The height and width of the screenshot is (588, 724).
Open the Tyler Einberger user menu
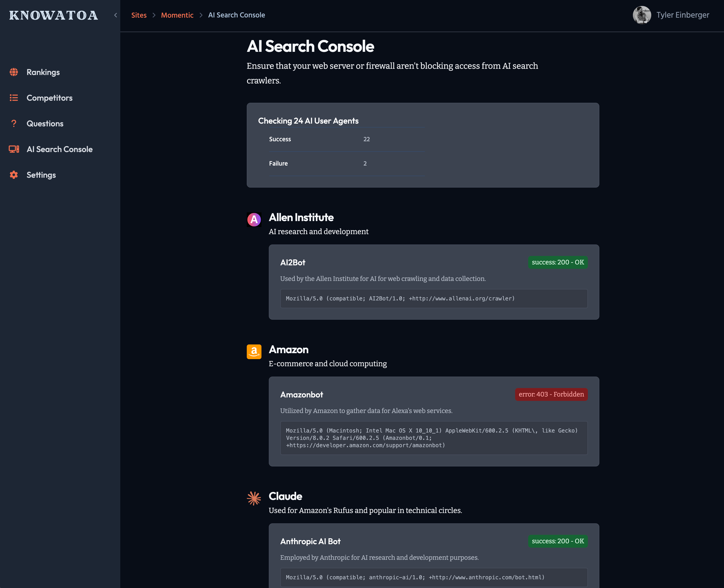tap(682, 15)
